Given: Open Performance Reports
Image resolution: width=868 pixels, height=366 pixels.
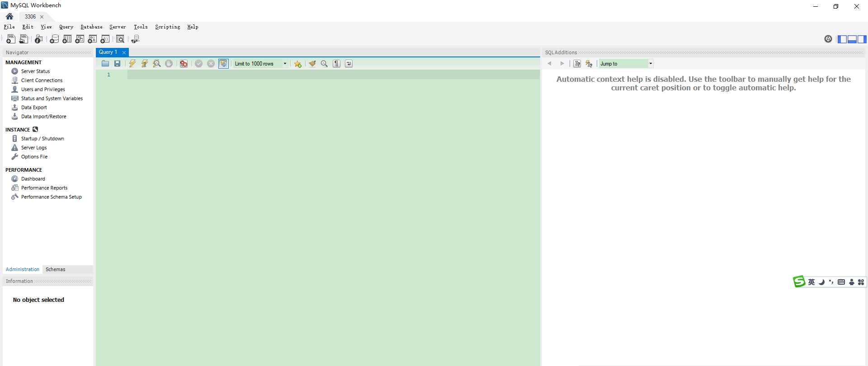Looking at the screenshot, I should pos(44,188).
